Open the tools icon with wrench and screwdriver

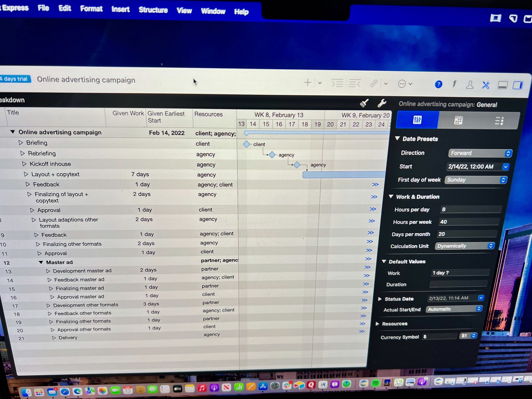[486, 85]
